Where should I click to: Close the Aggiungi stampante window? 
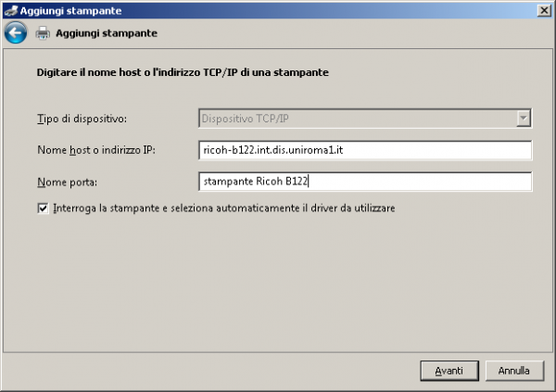point(543,9)
